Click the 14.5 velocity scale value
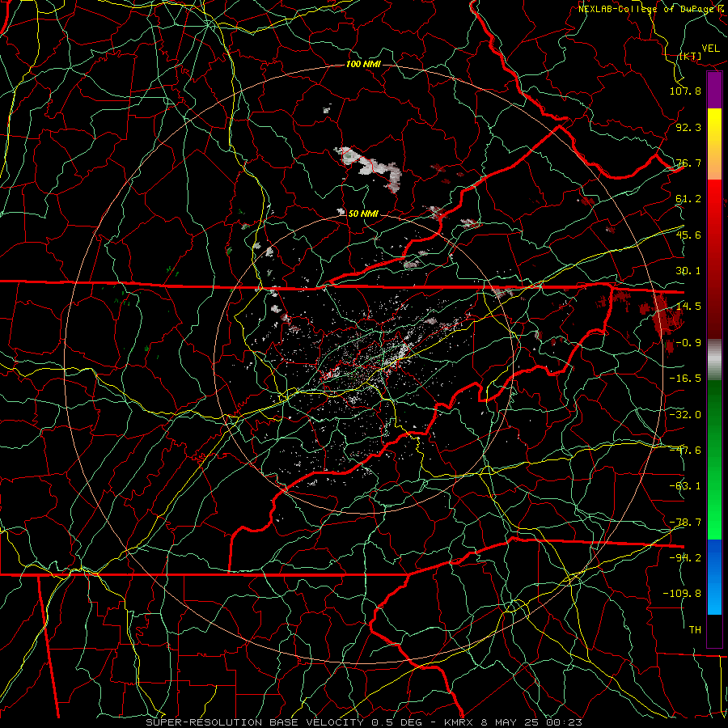This screenshot has width=728, height=728. (688, 307)
